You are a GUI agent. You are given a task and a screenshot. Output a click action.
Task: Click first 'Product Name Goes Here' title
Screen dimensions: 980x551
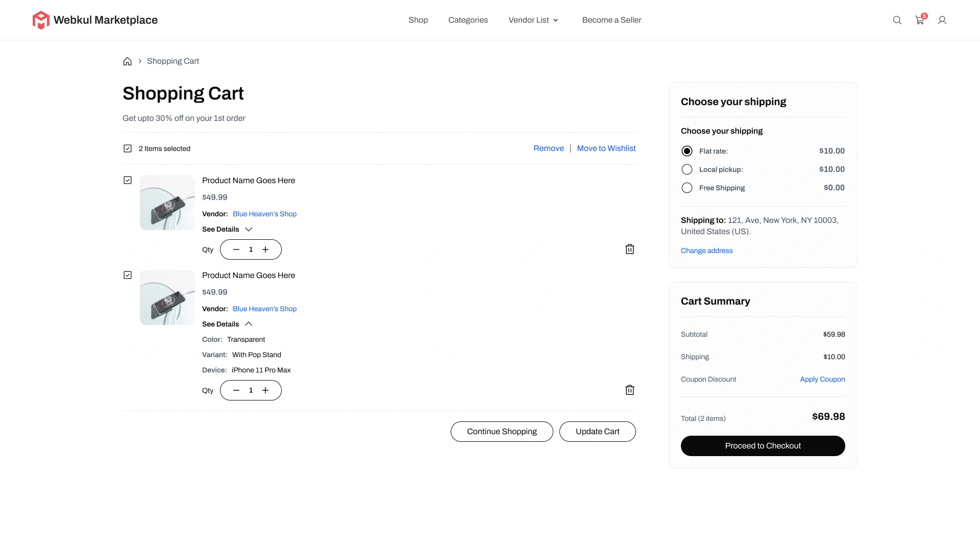point(249,181)
